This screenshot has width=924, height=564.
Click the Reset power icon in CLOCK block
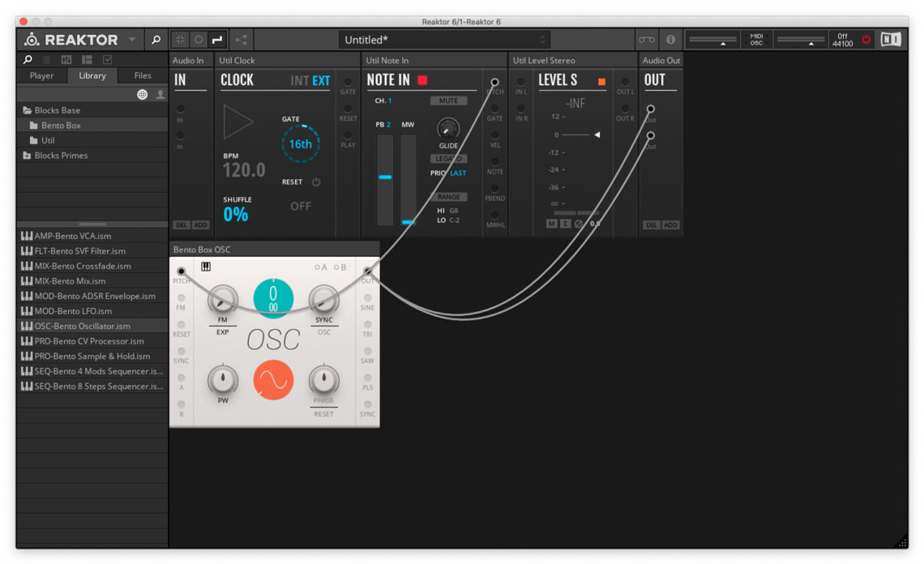point(317,182)
